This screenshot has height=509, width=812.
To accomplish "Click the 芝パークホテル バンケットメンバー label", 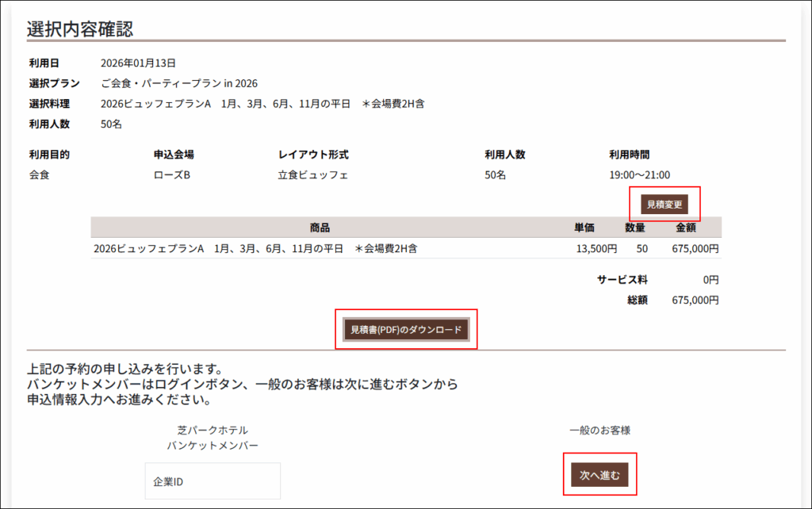I will click(213, 438).
